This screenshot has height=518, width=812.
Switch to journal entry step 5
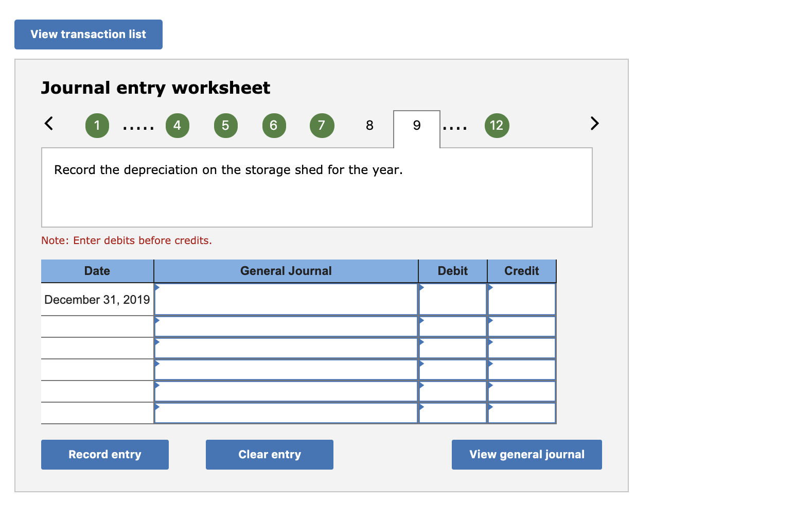pos(225,126)
